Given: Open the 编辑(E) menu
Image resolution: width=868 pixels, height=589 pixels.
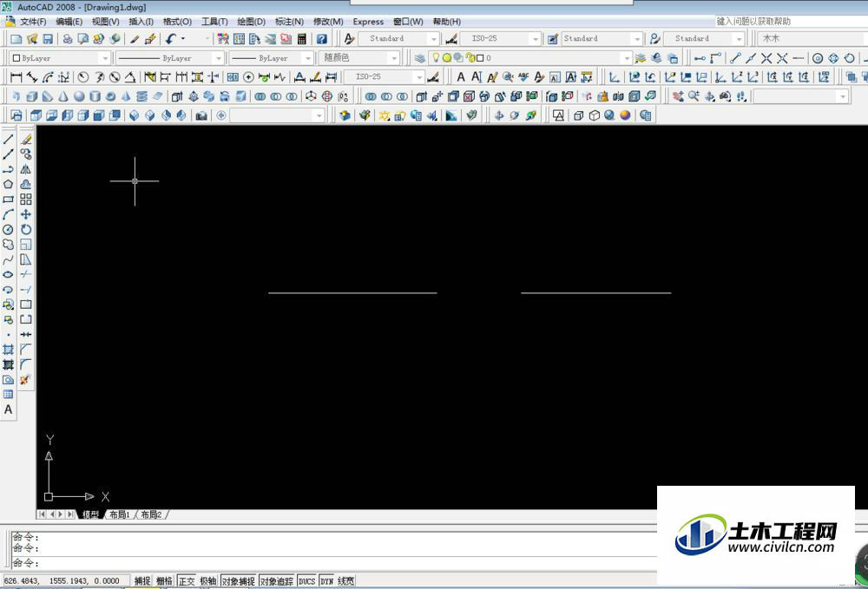Looking at the screenshot, I should tap(69, 22).
